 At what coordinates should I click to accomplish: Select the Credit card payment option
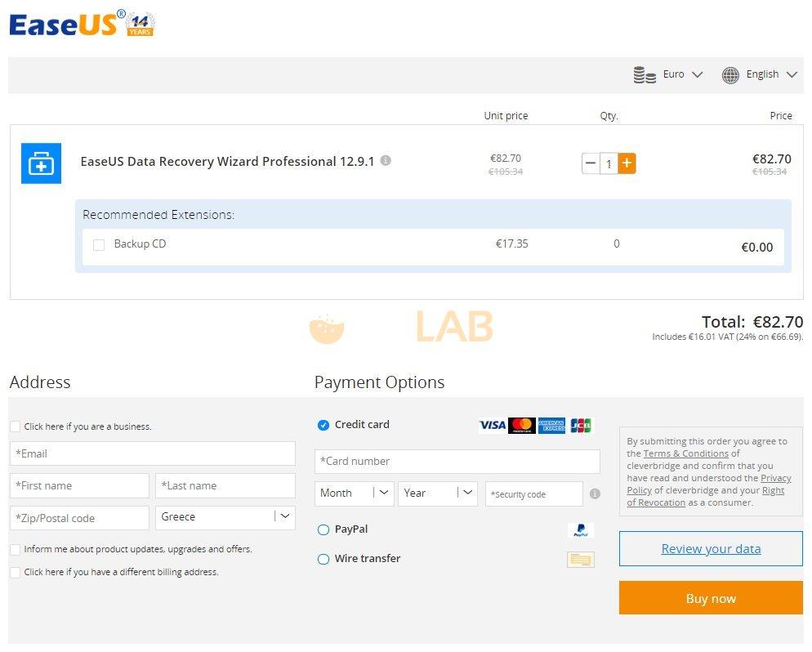[323, 425]
